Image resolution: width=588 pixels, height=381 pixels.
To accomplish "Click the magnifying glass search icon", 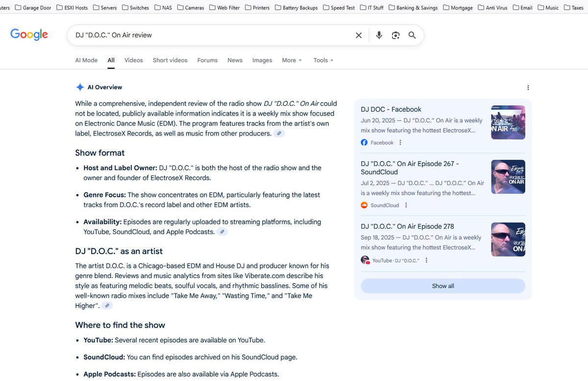I will pos(412,35).
